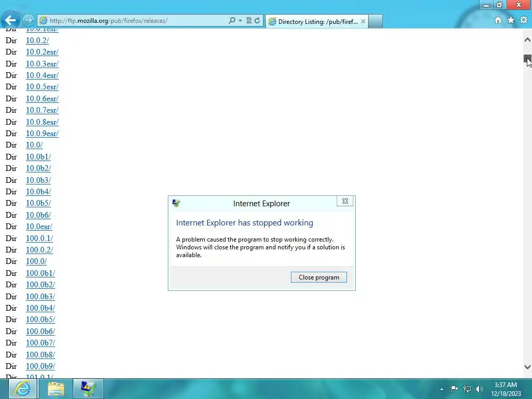
Task: Click the error dialog title icon
Action: pyautogui.click(x=176, y=203)
